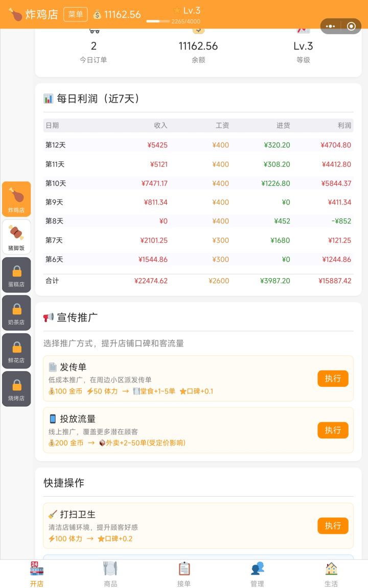Tap the money bag balance icon

(x=97, y=15)
